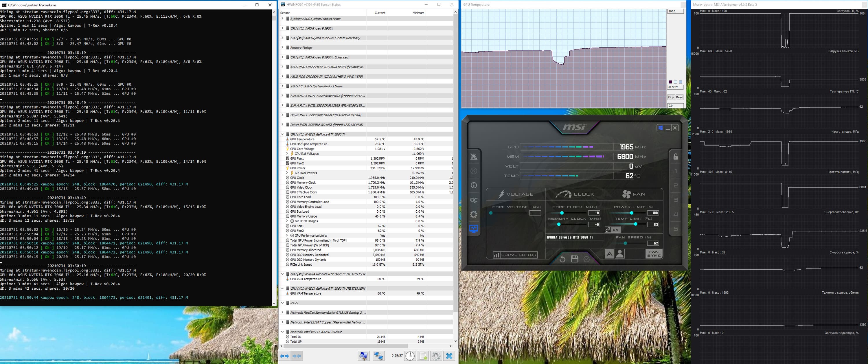Click the hardware monitor icon in Afterburner
Image resolution: width=868 pixels, height=364 pixels.
(x=473, y=229)
